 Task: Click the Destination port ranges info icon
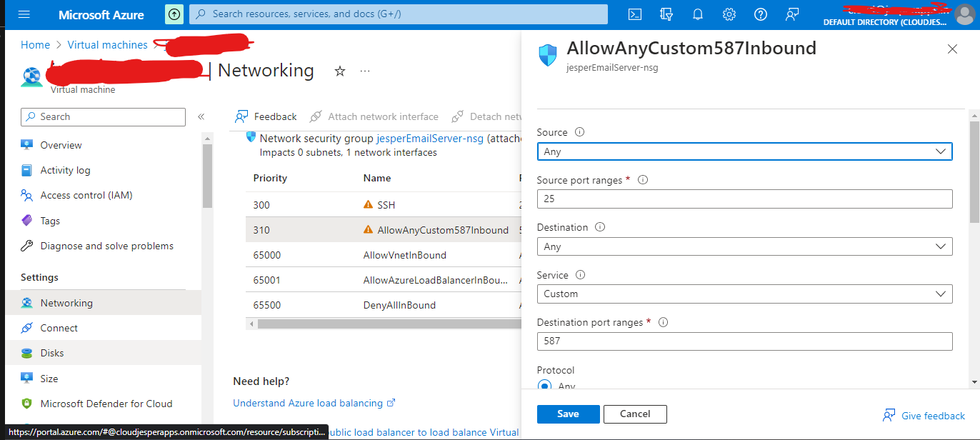click(663, 322)
